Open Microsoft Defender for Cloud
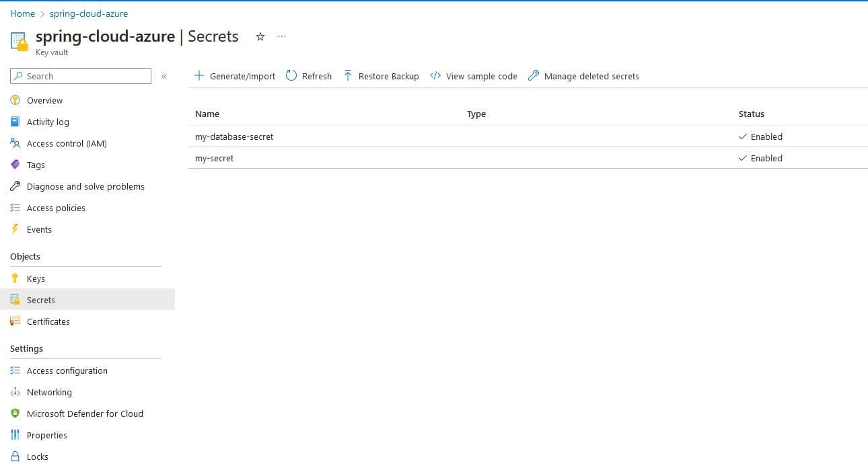868x474 pixels. click(85, 413)
